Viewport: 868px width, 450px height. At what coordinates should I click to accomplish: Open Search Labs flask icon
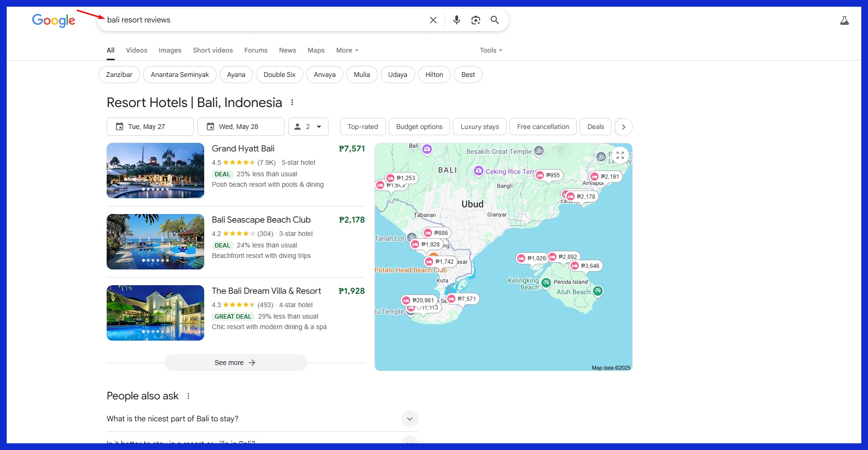[x=844, y=21]
